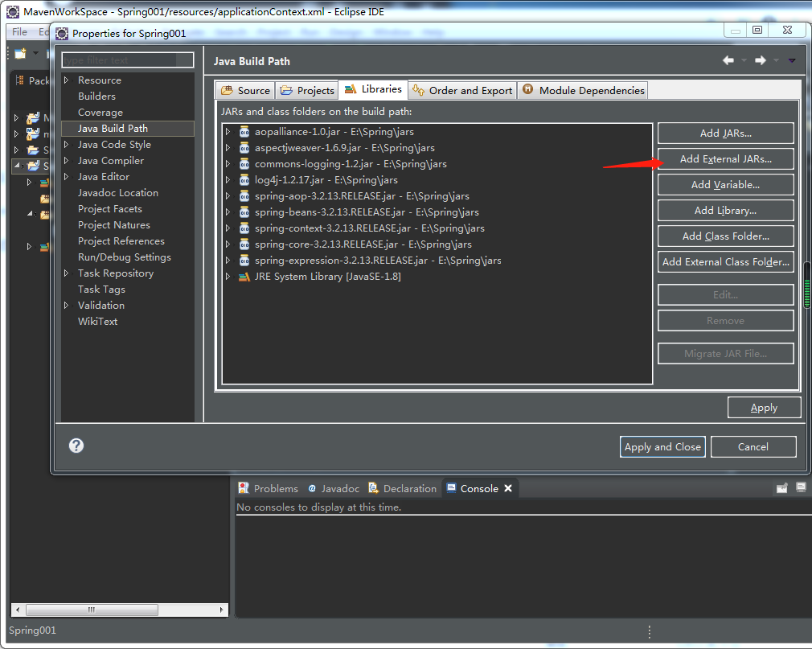Click log4j-1.2.17.jar jar icon
The width and height of the screenshot is (812, 649).
point(244,179)
